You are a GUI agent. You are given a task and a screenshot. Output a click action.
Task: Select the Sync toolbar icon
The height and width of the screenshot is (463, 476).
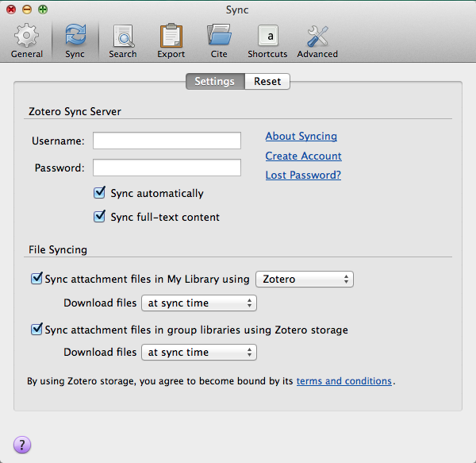(75, 41)
